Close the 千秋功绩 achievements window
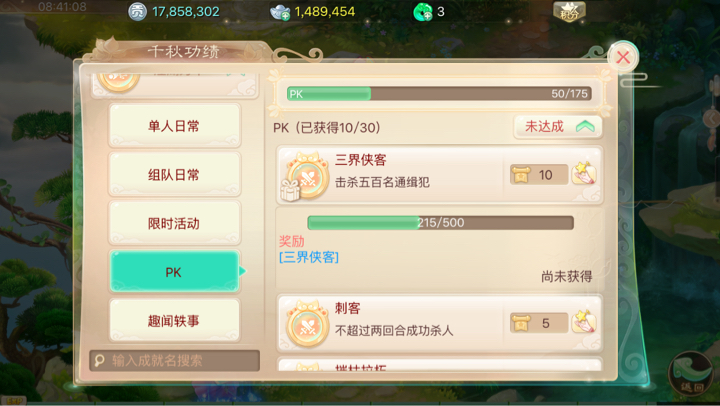 (623, 57)
